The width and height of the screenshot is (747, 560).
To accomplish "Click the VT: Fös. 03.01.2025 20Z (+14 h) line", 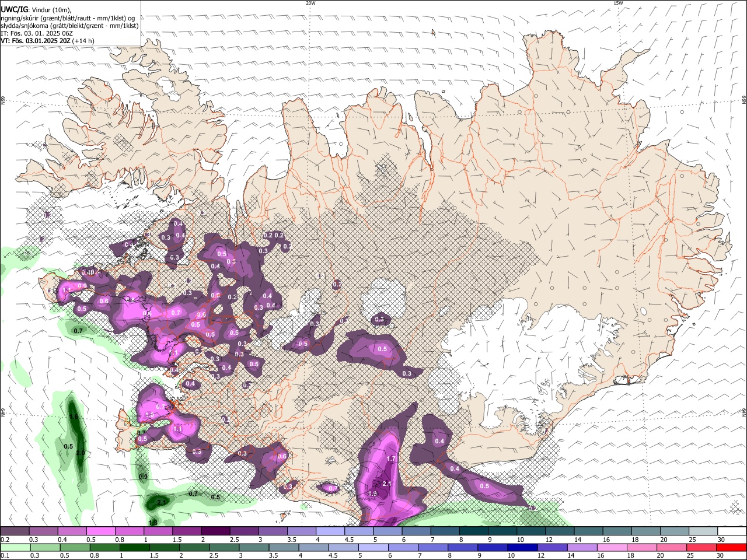I will (x=47, y=41).
